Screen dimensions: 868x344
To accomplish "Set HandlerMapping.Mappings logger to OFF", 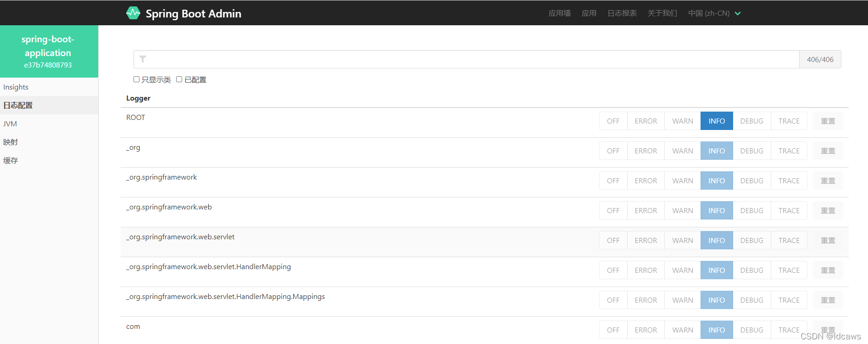I will click(x=613, y=300).
